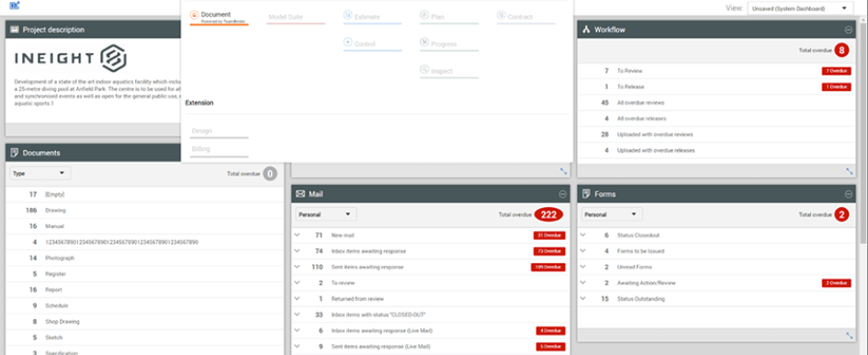
Task: Click the Workflow panel header icon
Action: tap(586, 30)
